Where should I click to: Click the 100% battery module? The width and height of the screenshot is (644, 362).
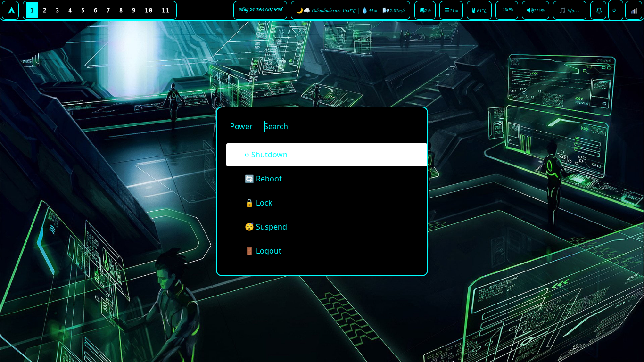pyautogui.click(x=507, y=10)
